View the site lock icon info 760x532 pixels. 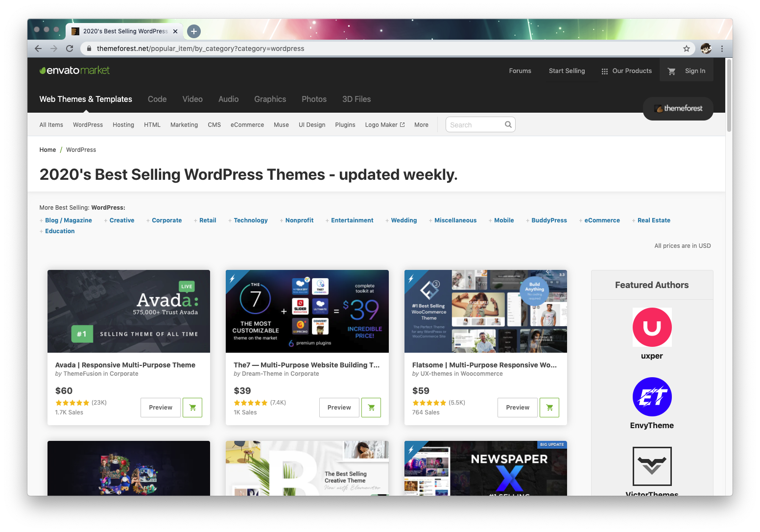click(89, 48)
